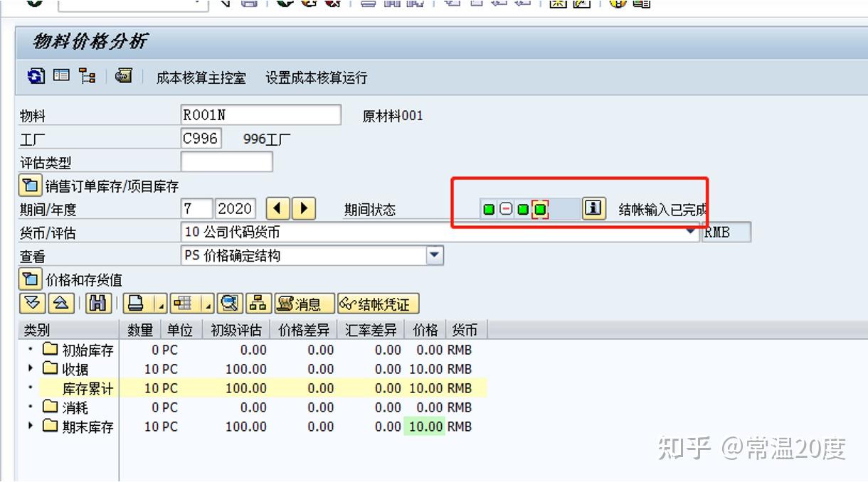Image resolution: width=868 pixels, height=482 pixels.
Task: Select the binoculars Find icon above the table
Action: pyautogui.click(x=98, y=303)
